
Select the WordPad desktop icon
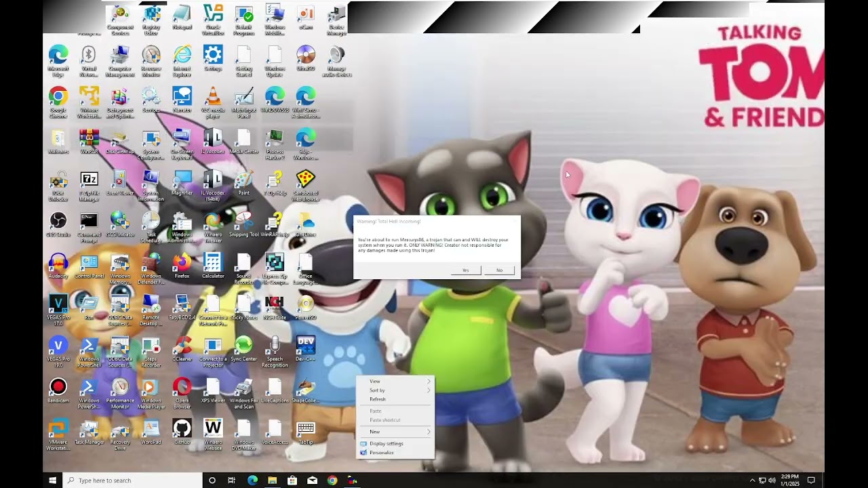tap(151, 431)
